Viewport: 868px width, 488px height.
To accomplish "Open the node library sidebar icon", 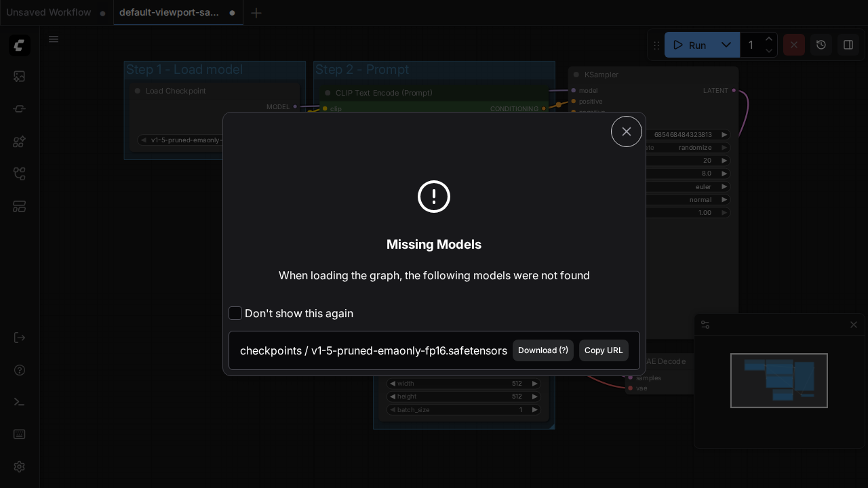I will (x=19, y=109).
